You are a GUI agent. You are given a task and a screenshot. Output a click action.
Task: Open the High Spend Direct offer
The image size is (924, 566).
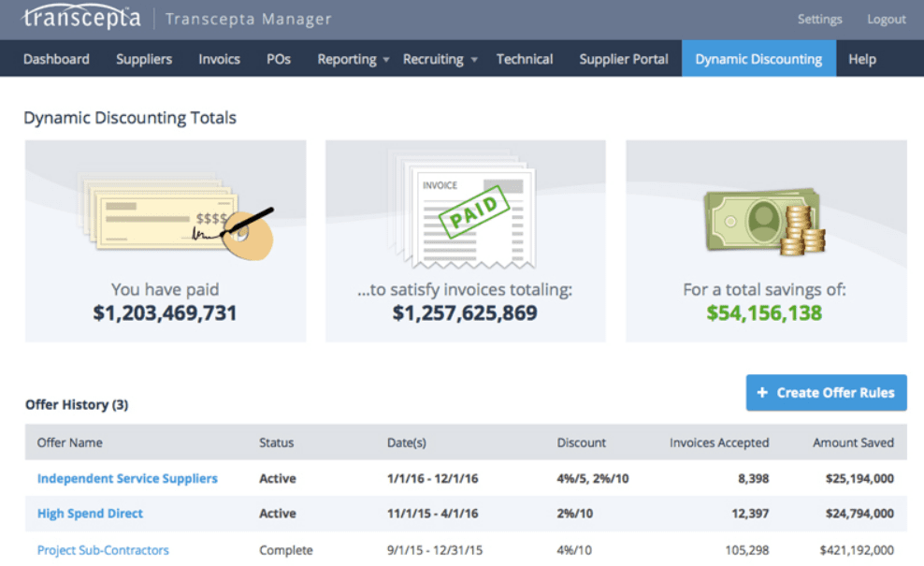click(90, 514)
